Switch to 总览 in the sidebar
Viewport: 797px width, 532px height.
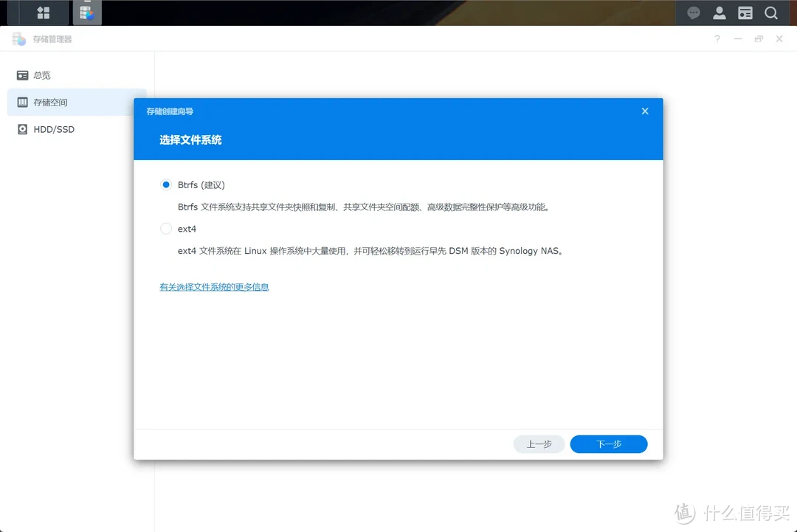pyautogui.click(x=41, y=75)
